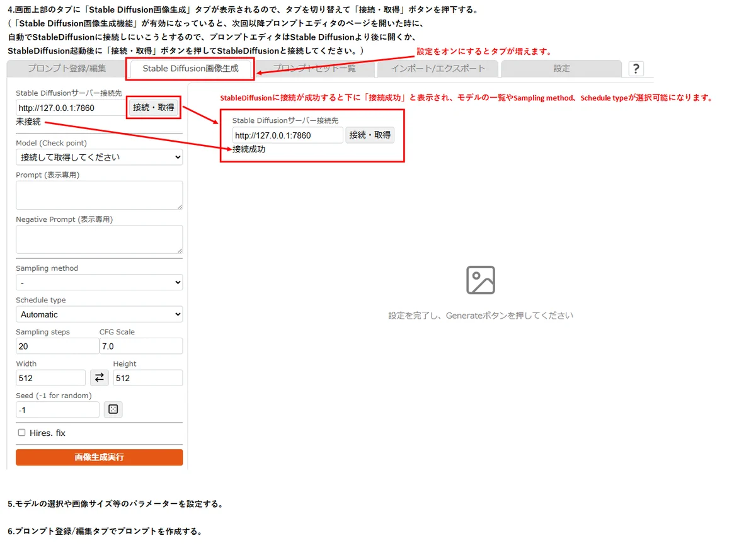Switch to the プロンプト登録/編集 tab

click(67, 69)
